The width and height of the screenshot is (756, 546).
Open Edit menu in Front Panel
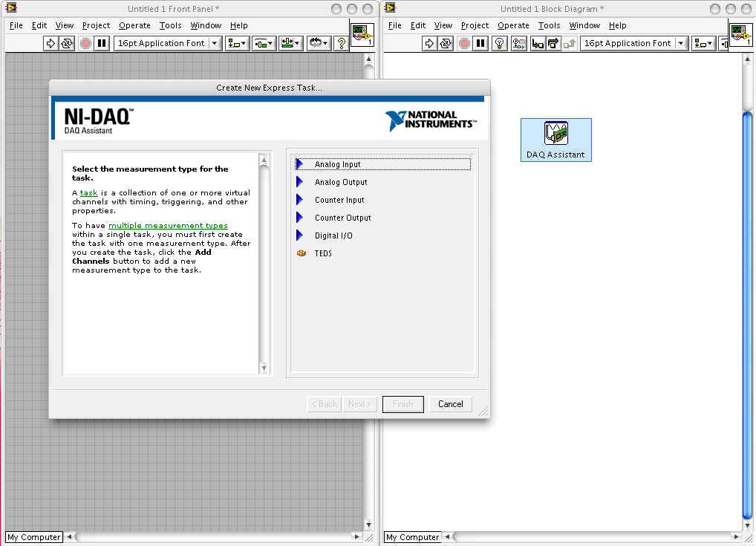[39, 25]
